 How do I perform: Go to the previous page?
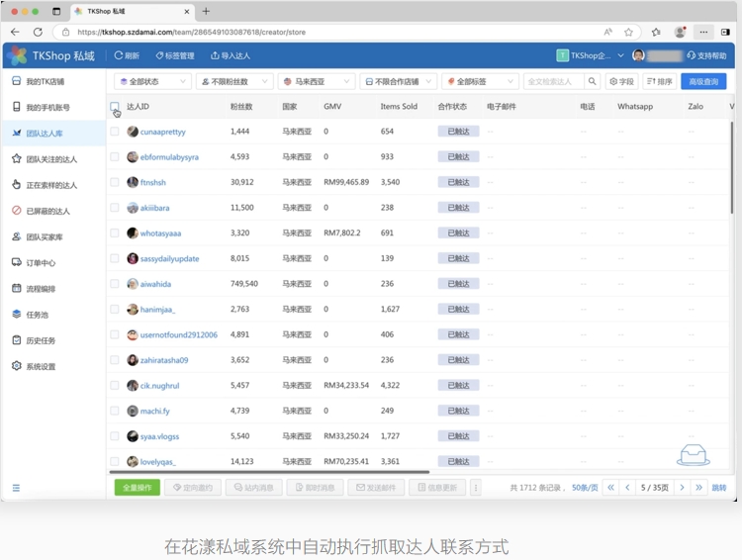click(x=627, y=487)
